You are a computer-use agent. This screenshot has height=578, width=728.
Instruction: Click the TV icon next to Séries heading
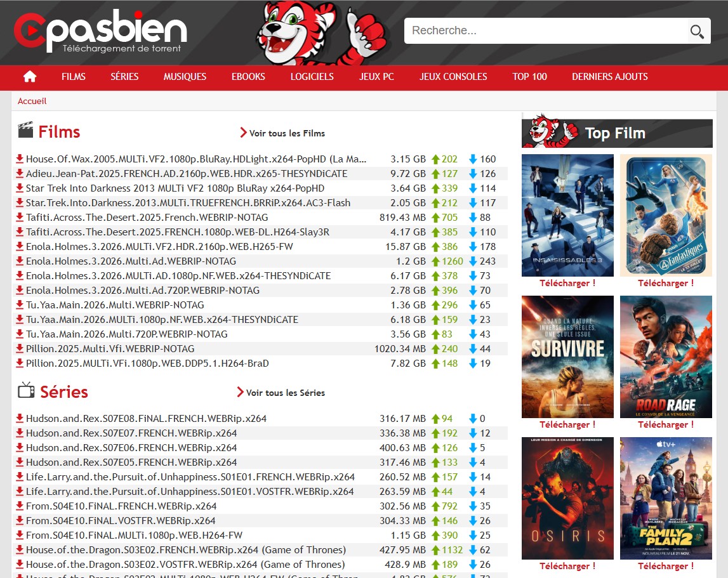point(26,390)
